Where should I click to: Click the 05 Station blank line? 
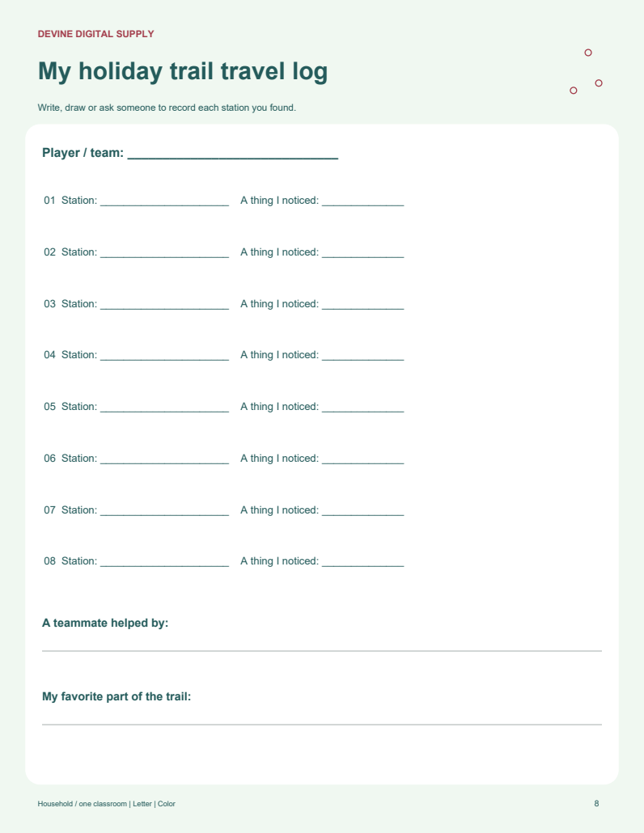(165, 411)
